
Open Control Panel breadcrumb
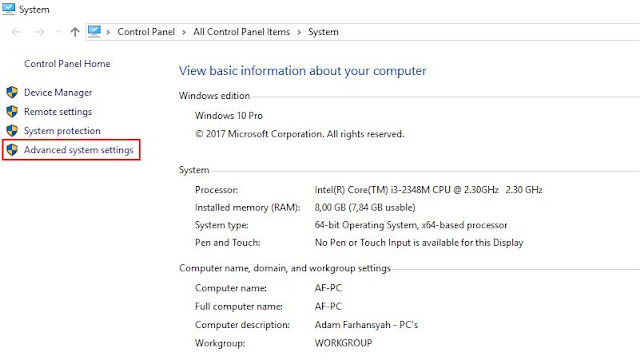point(146,32)
